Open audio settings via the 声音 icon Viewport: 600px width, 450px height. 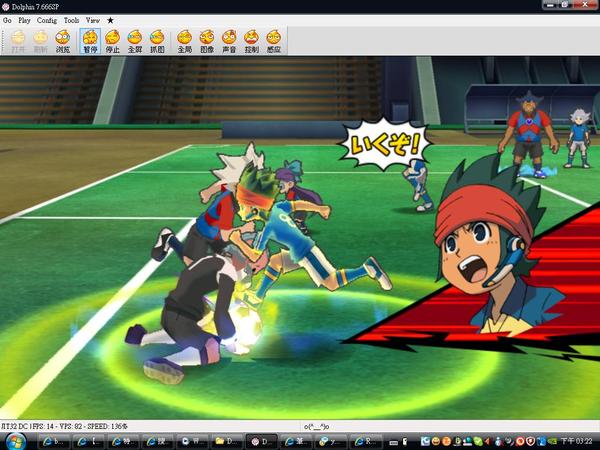[x=229, y=41]
